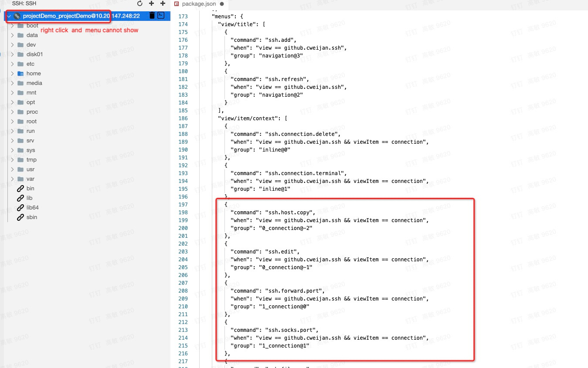Click the "ssh.refresh" command value
The image size is (588, 368).
(x=286, y=79)
